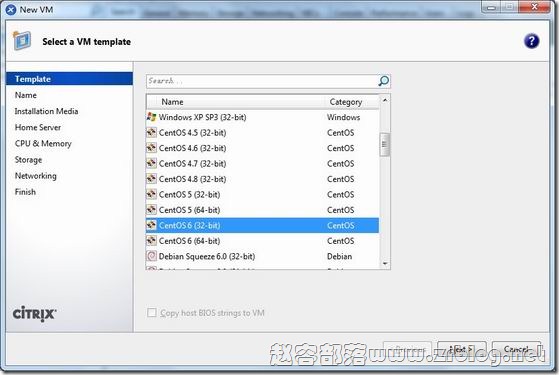
Task: Click the Debian Squeeze 6.0 swirl icon
Action: (x=152, y=256)
